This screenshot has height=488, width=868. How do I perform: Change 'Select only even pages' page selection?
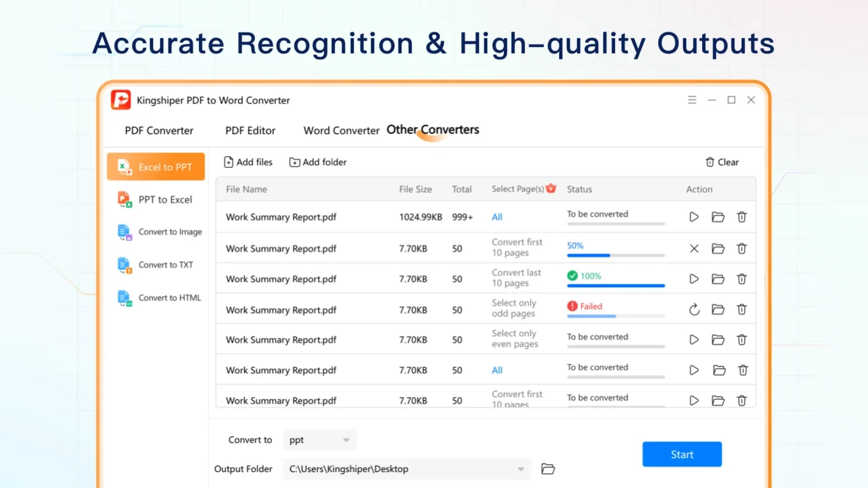(515, 339)
